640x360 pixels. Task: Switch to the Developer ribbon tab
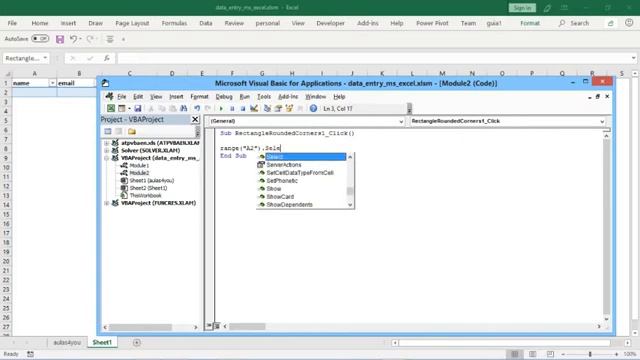pos(330,23)
